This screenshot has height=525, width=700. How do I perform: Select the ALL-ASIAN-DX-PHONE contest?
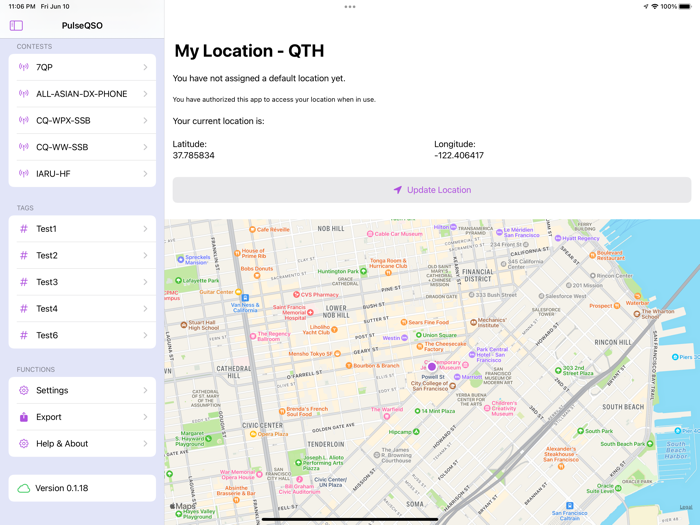[82, 94]
